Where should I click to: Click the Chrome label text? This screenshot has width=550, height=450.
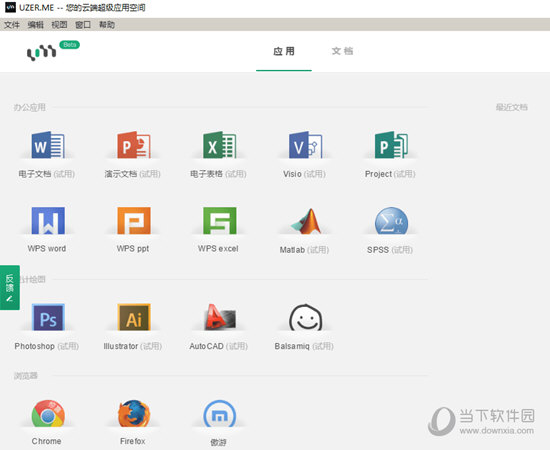click(46, 441)
